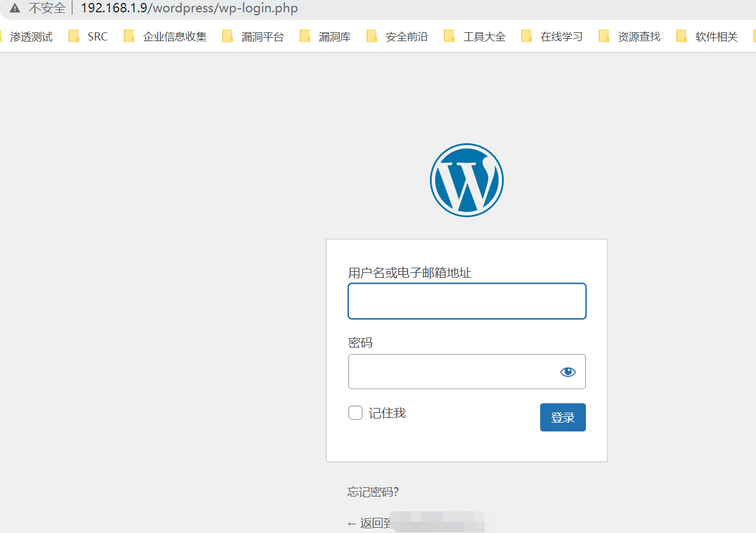Open the 忘记密码? link
The width and height of the screenshot is (756, 533).
point(373,492)
